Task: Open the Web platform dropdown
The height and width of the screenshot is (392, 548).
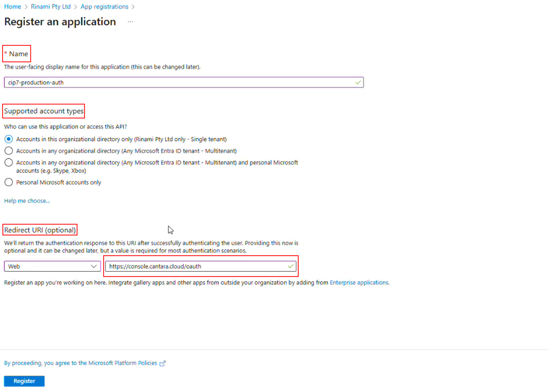Action: pos(52,266)
